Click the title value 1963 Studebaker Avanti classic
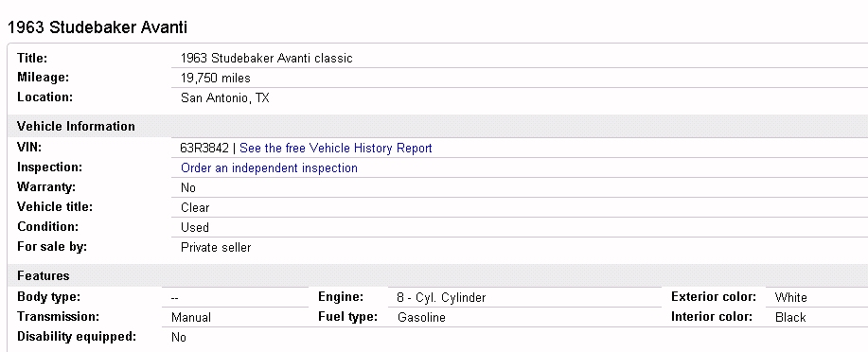 [x=267, y=59]
